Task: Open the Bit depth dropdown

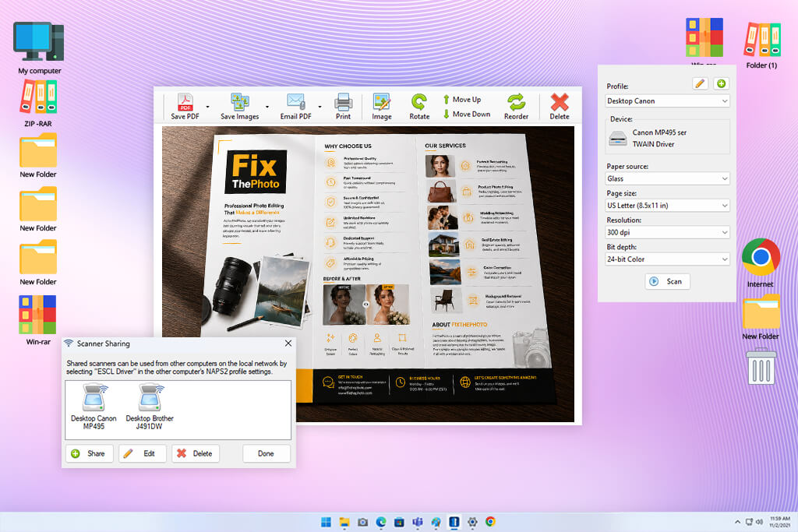Action: tap(667, 259)
